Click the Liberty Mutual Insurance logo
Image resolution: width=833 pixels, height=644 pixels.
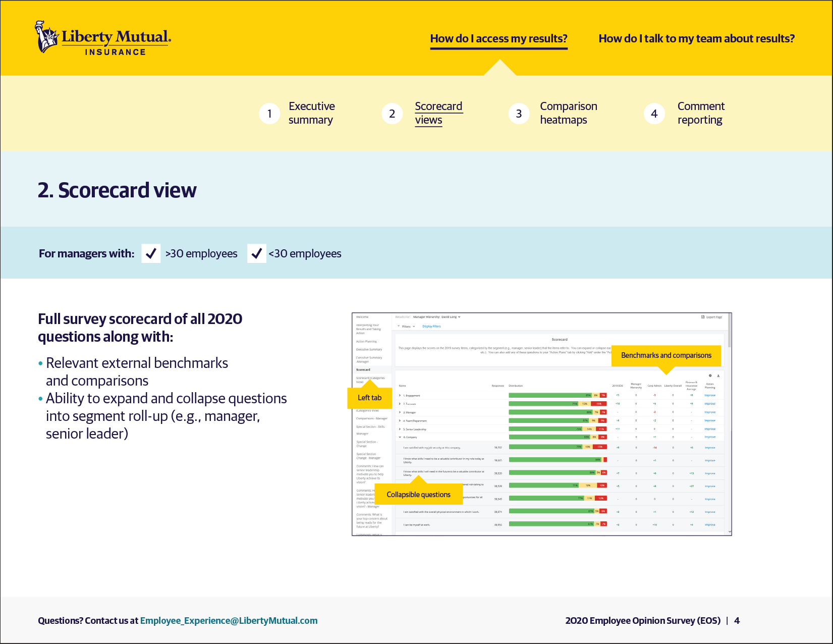(103, 37)
